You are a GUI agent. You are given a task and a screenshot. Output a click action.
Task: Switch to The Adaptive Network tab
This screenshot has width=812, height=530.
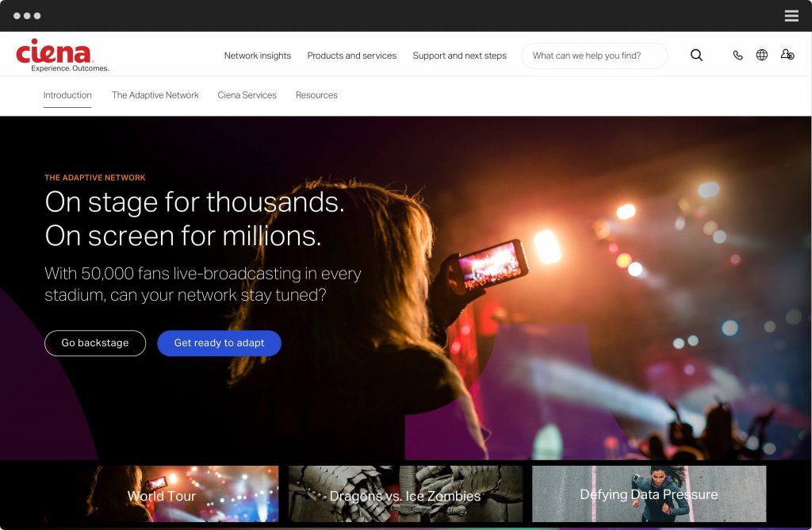(x=155, y=95)
